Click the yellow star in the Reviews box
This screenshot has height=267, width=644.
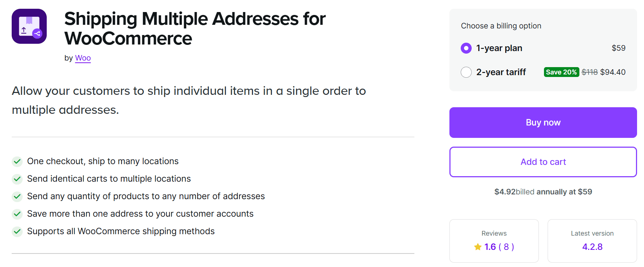[x=478, y=247]
